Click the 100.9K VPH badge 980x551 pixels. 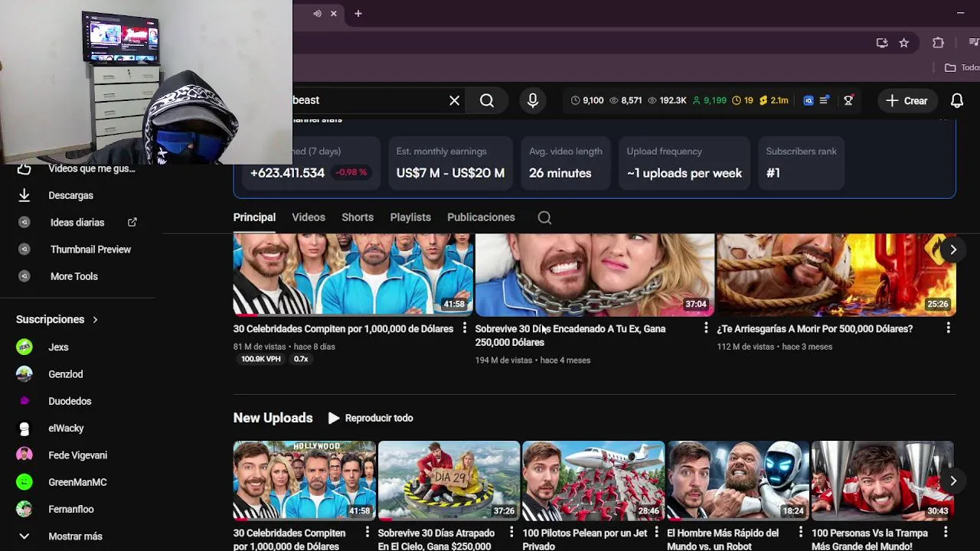tap(261, 359)
